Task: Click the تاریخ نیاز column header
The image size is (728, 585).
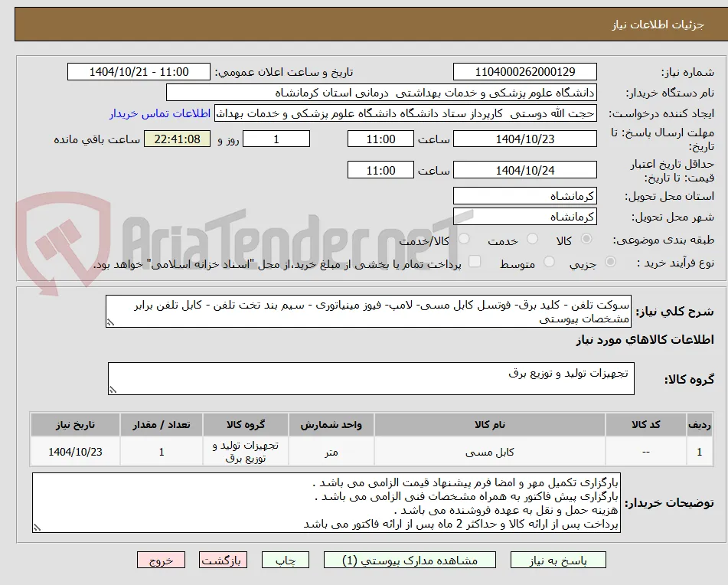Action: point(75,425)
